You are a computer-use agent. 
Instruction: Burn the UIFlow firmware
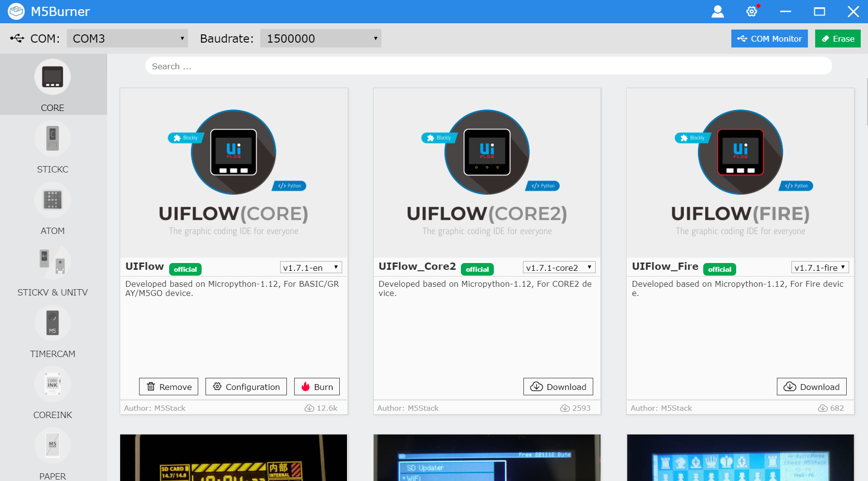point(317,387)
